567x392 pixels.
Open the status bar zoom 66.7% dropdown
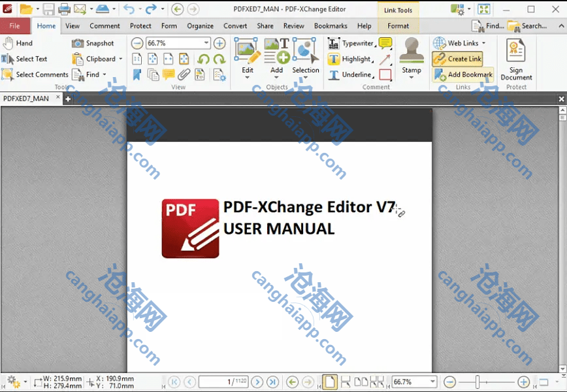tap(432, 382)
